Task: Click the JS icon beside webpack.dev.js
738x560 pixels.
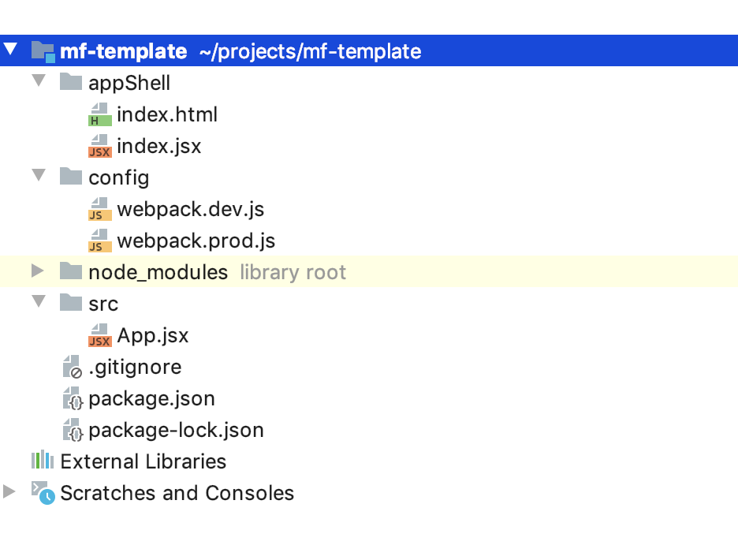Action: 99,209
